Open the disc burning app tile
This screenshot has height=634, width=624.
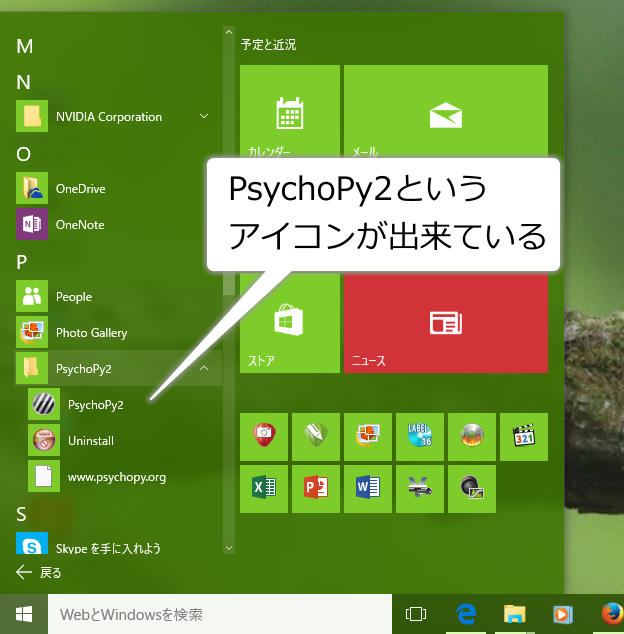472,437
